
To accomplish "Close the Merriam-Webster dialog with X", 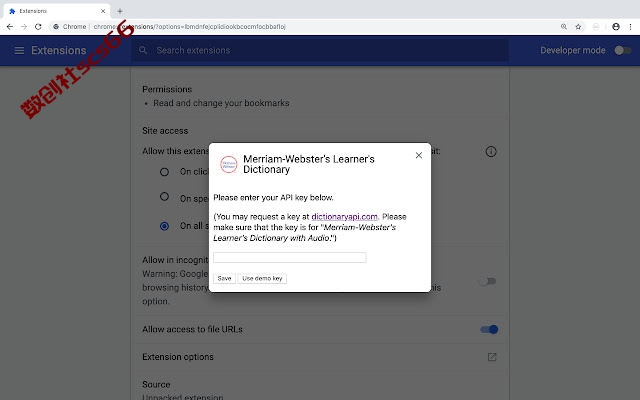I will (419, 155).
